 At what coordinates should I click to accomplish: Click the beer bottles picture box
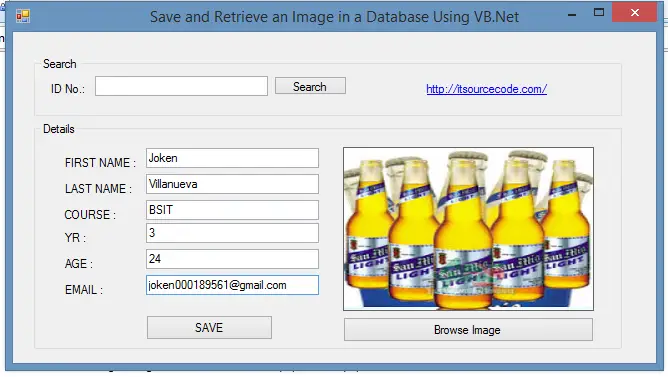(x=468, y=229)
